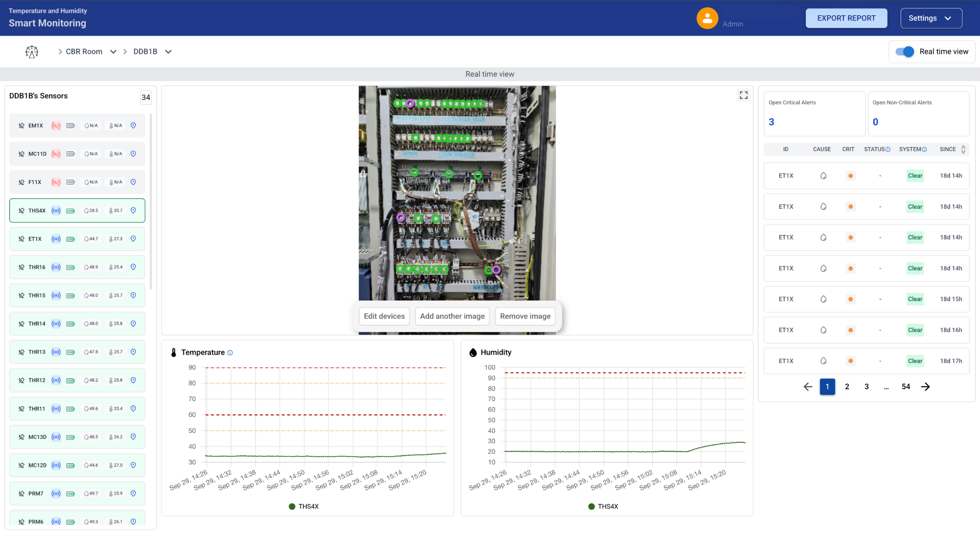
Task: Go to alerts page 54
Action: (x=906, y=387)
